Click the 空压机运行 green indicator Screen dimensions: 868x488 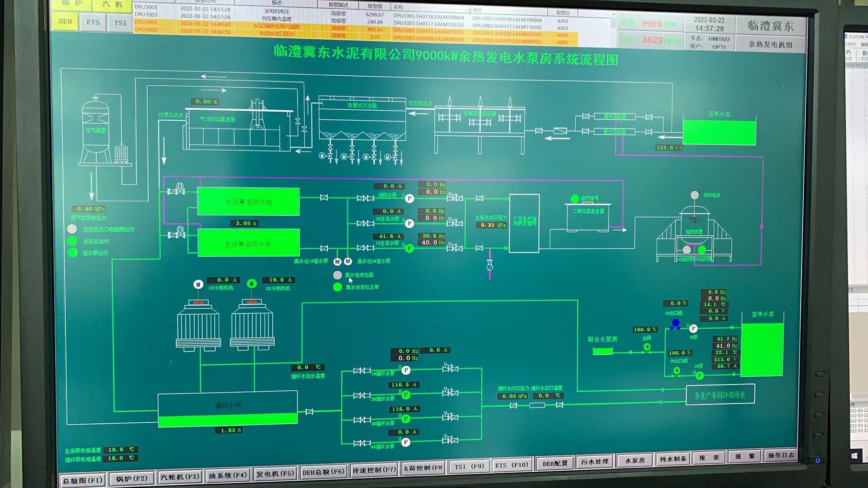click(x=72, y=241)
